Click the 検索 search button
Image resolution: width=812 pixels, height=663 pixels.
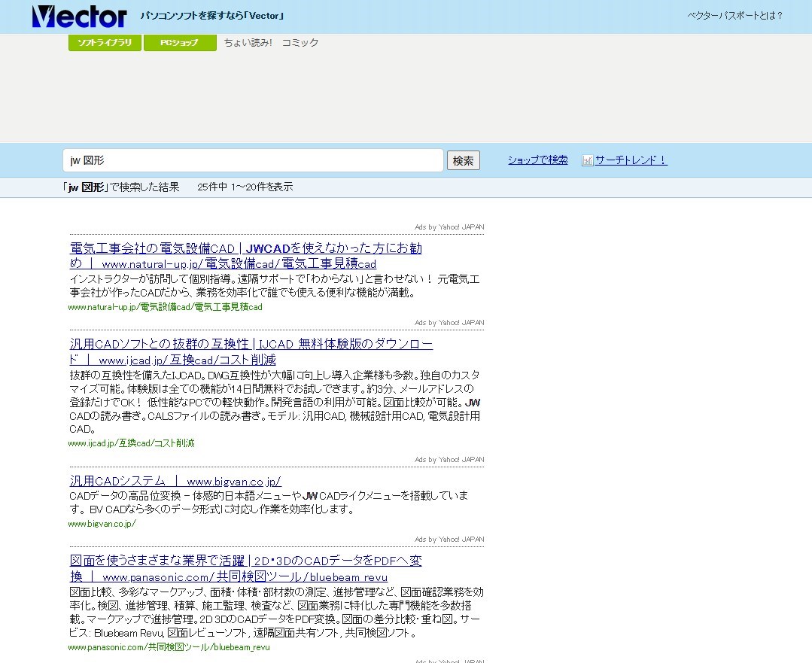click(x=463, y=160)
